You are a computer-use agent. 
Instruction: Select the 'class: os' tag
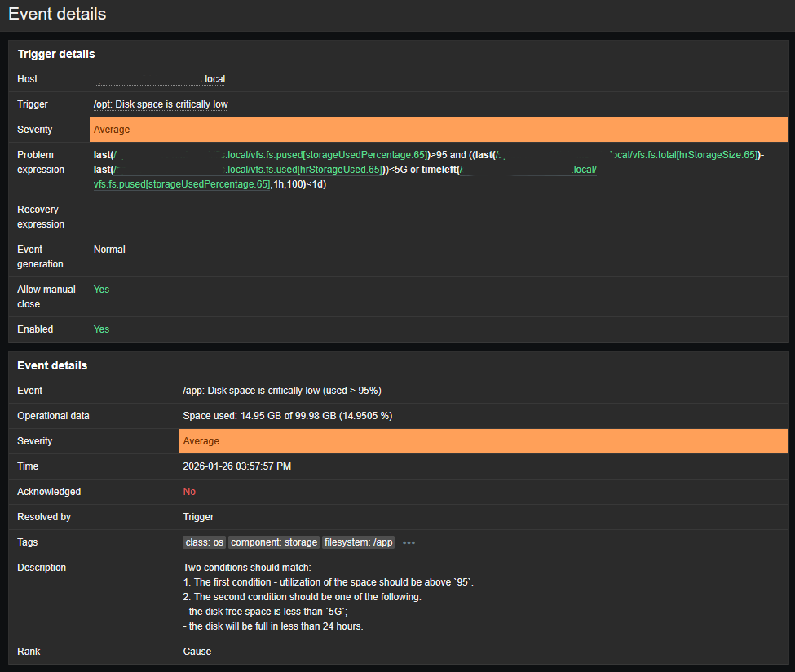tap(204, 542)
